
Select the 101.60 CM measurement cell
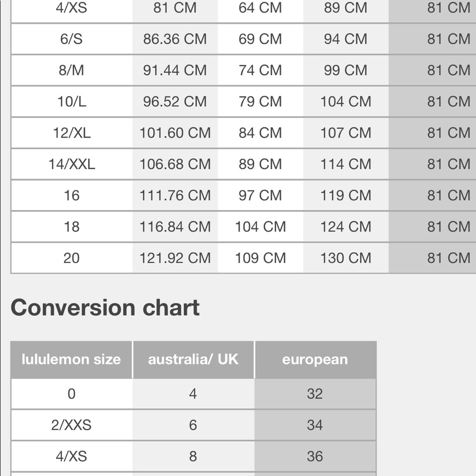tap(175, 133)
